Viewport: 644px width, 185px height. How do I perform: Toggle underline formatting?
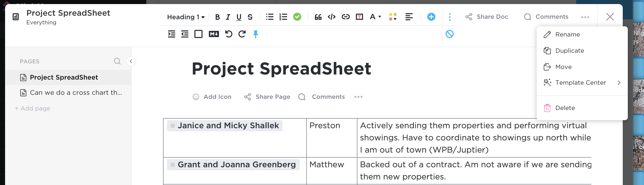(x=239, y=17)
